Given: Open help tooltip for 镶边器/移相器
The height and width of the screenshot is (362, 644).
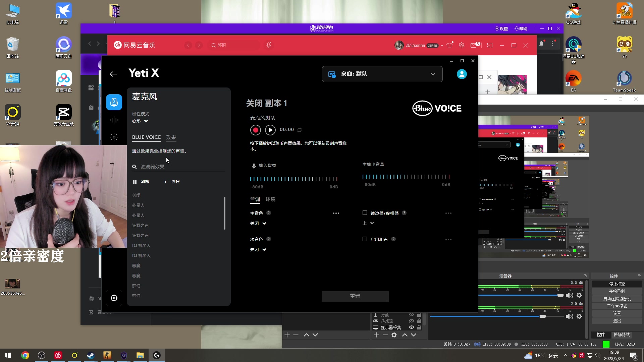Looking at the screenshot, I should point(404,213).
